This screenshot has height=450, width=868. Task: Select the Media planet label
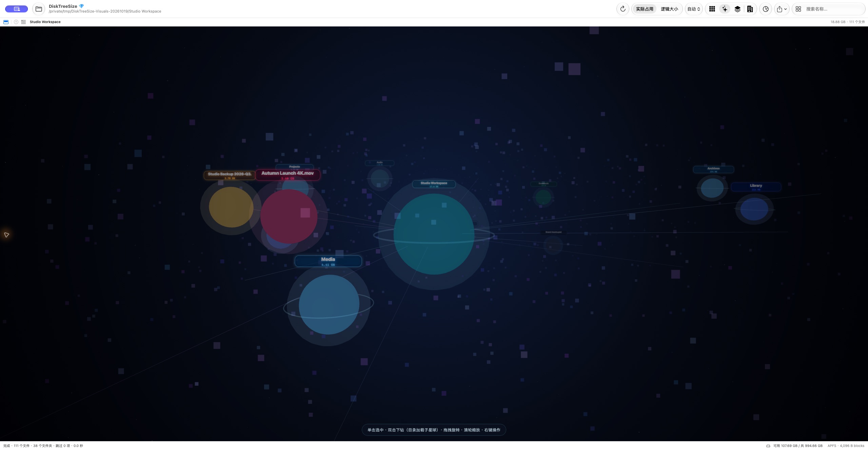[x=328, y=261]
